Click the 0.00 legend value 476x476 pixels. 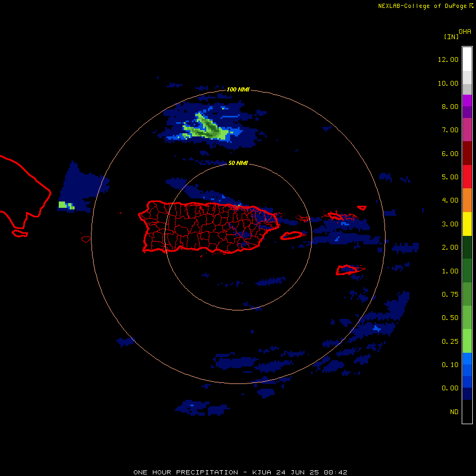tap(450, 388)
